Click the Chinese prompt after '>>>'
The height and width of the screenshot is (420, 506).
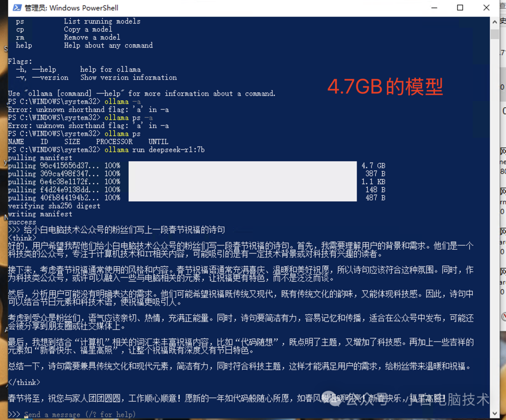tap(124, 230)
